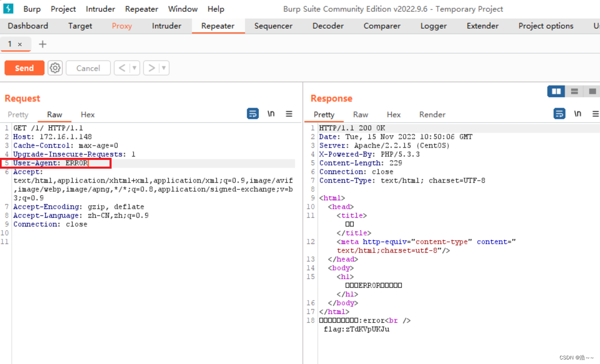
Task: Toggle word wrap icon in Response panel
Action: [559, 113]
